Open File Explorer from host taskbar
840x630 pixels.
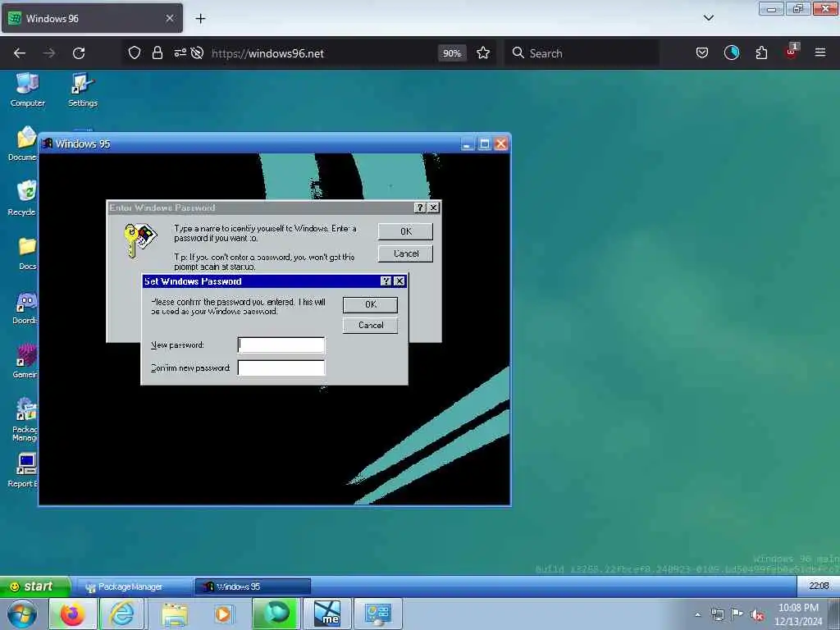point(174,614)
